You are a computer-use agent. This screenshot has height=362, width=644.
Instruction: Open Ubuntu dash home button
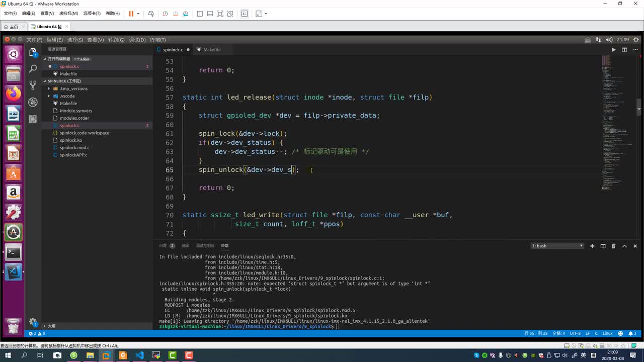coord(14,54)
